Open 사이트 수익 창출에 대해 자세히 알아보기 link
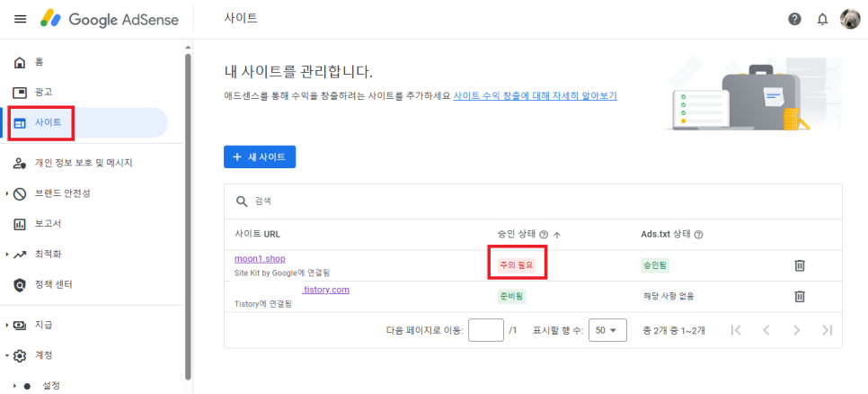Viewport: 868px width, 394px height. click(x=535, y=95)
